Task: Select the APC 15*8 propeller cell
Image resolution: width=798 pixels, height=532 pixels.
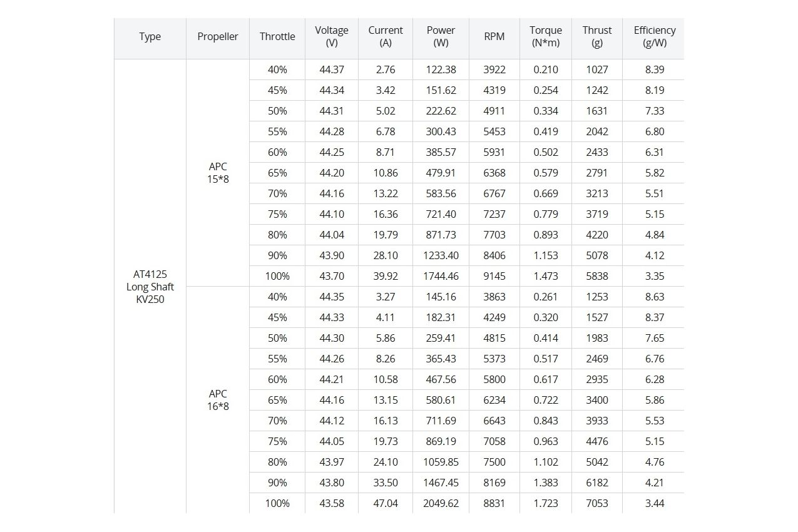Action: [218, 173]
